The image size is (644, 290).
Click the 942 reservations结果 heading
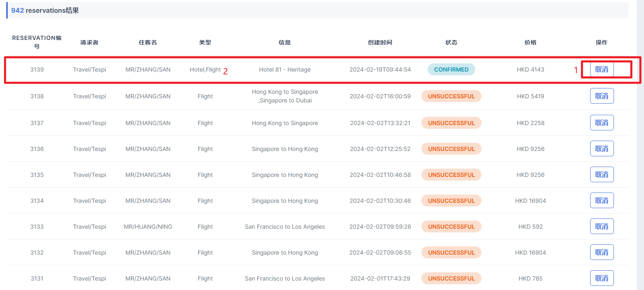(x=45, y=11)
